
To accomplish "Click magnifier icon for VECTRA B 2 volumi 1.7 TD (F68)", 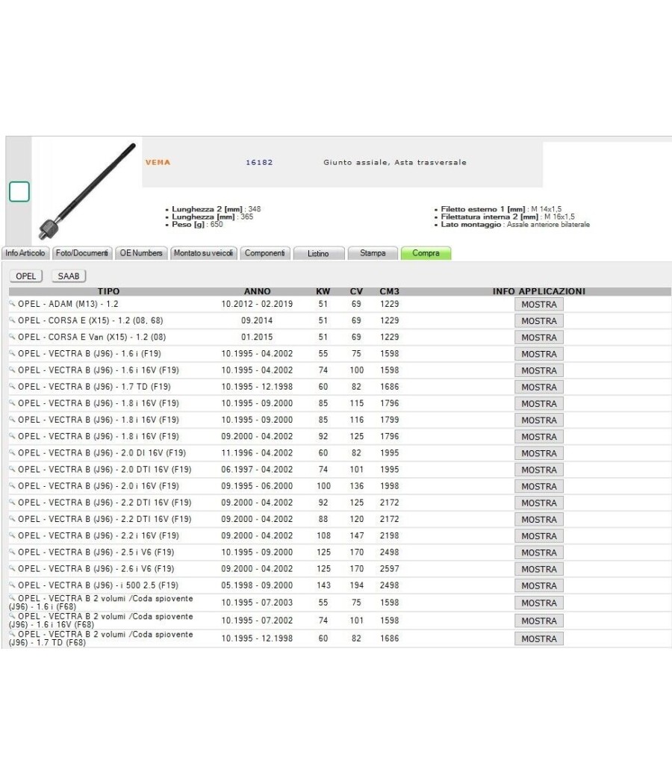I will [12, 633].
